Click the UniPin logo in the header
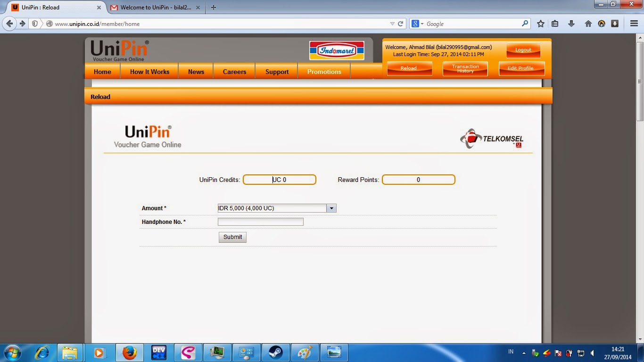Image resolution: width=644 pixels, height=362 pixels. click(x=120, y=51)
